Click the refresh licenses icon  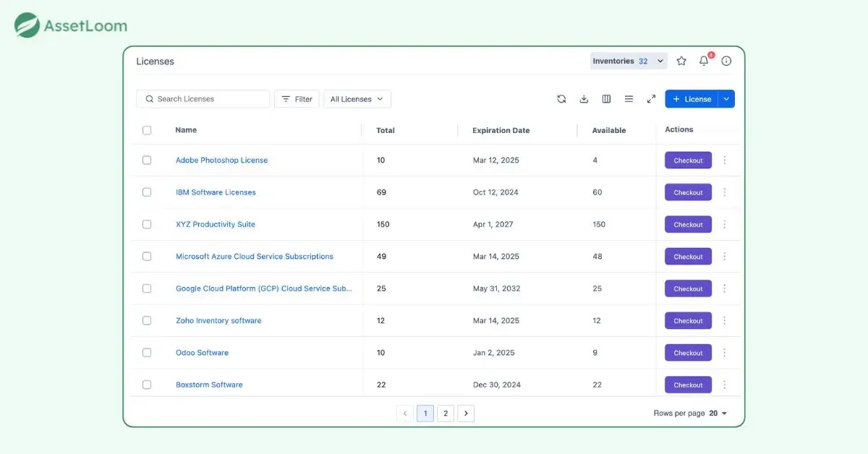click(561, 99)
